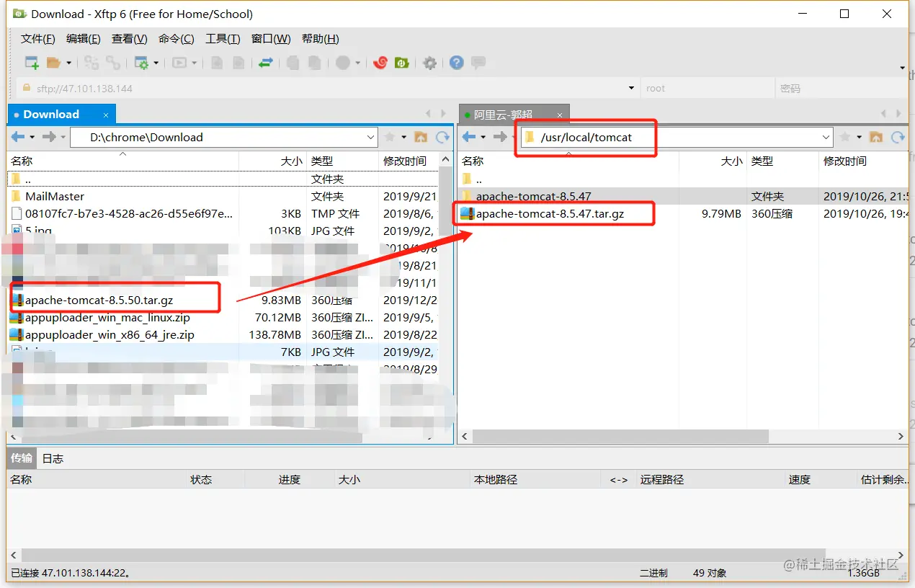The width and height of the screenshot is (915, 588).
Task: Expand the session properties dropdown arrow
Action: (x=156, y=63)
